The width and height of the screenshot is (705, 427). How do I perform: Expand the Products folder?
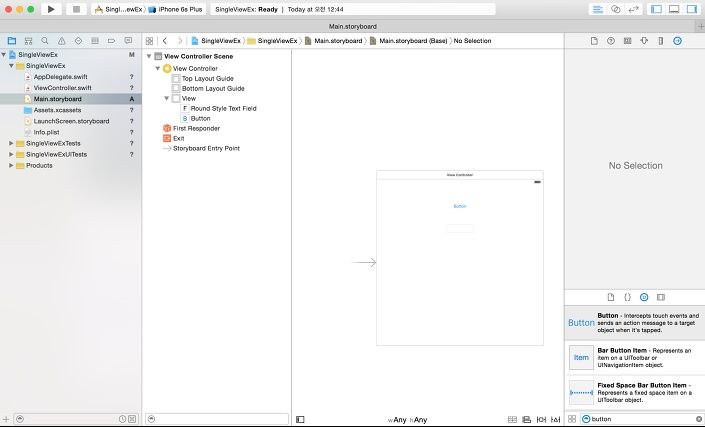point(11,165)
